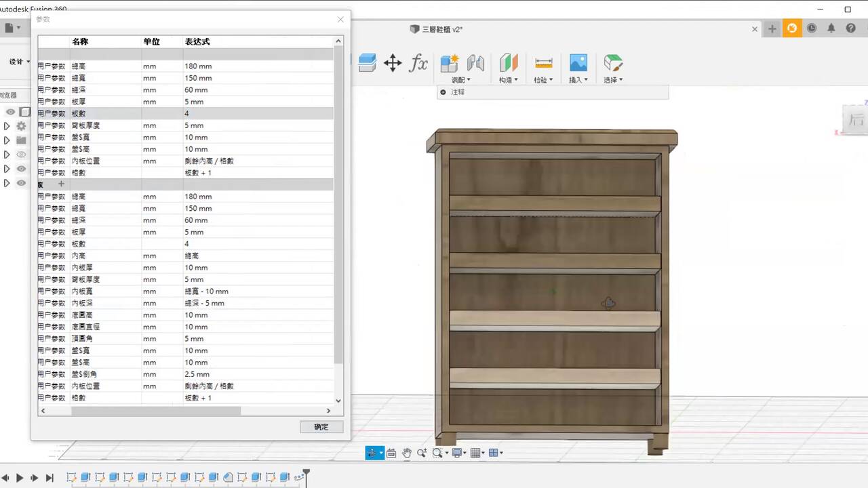The width and height of the screenshot is (868, 488).
Task: Add a new design tab
Action: click(772, 28)
